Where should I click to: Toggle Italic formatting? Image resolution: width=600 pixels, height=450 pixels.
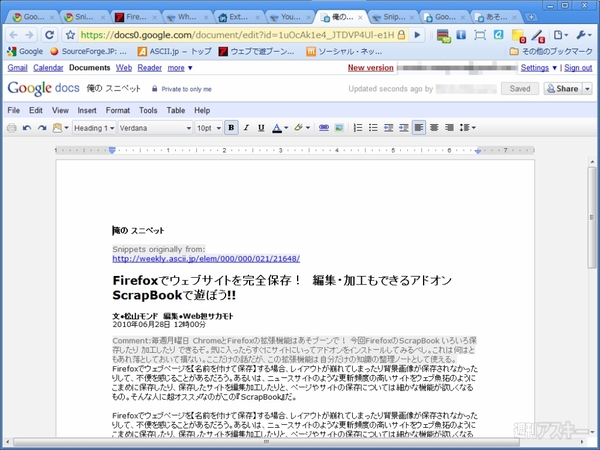[x=246, y=128]
